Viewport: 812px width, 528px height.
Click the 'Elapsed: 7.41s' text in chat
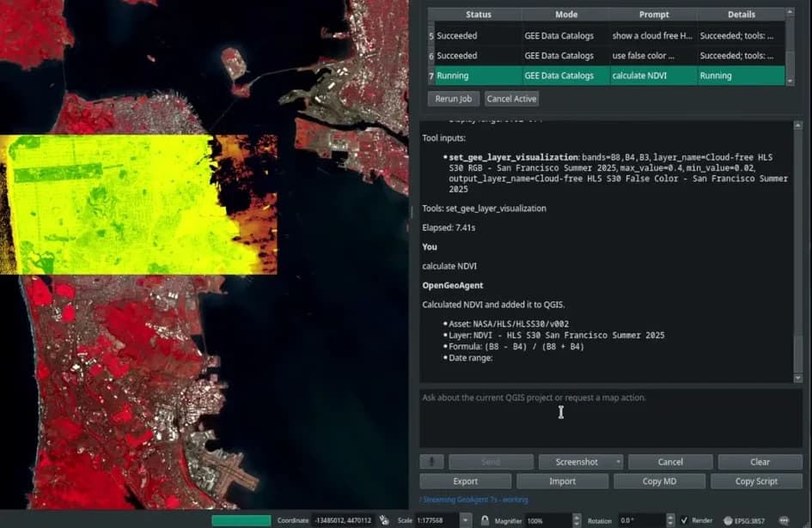[449, 228]
